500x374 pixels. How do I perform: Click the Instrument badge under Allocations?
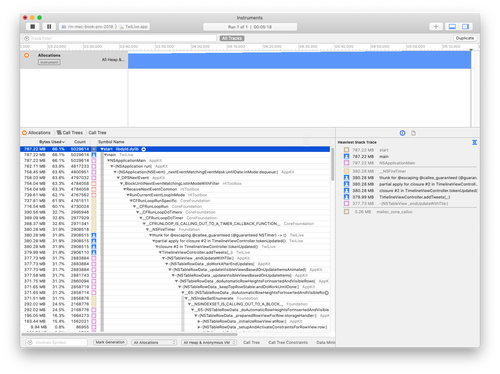pyautogui.click(x=49, y=62)
